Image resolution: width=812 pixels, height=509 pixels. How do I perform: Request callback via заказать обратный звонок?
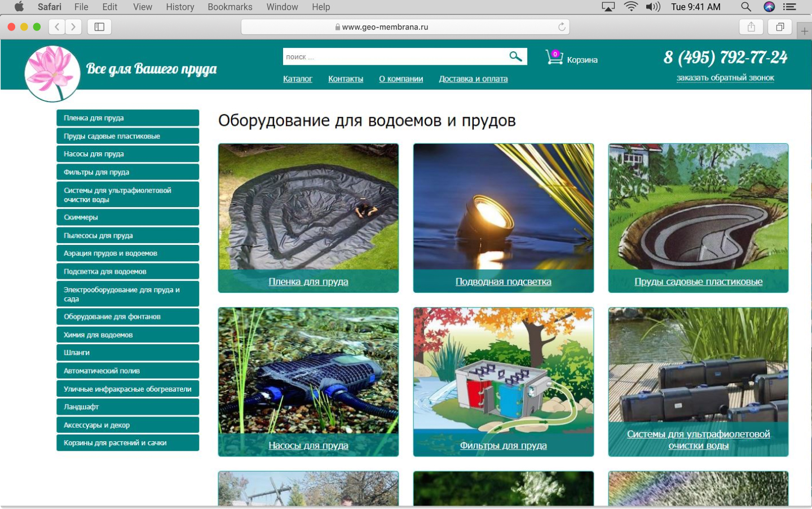(725, 78)
